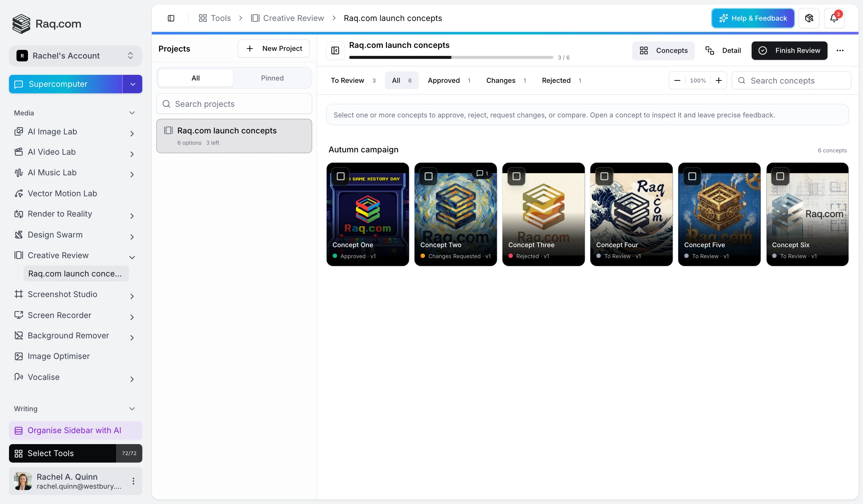Open AI Image Lab tool
The height and width of the screenshot is (504, 863).
pyautogui.click(x=52, y=132)
